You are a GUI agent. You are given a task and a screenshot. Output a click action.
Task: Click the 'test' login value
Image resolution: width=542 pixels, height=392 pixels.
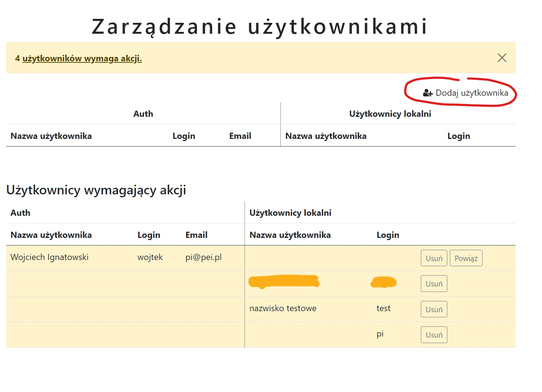coord(383,309)
